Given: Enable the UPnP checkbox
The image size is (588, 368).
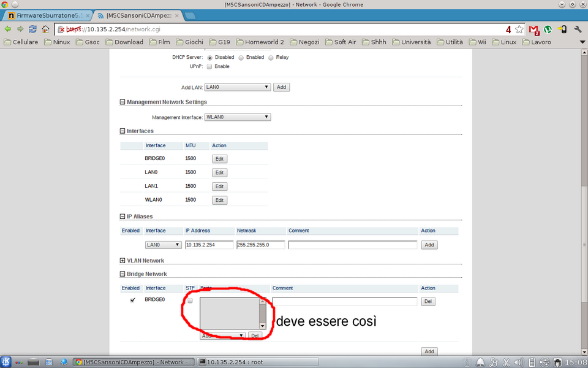Looking at the screenshot, I should pyautogui.click(x=209, y=66).
